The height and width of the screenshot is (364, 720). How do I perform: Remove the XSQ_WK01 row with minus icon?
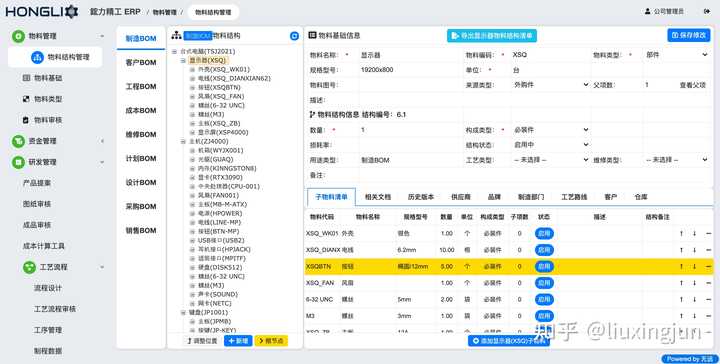[x=708, y=234]
